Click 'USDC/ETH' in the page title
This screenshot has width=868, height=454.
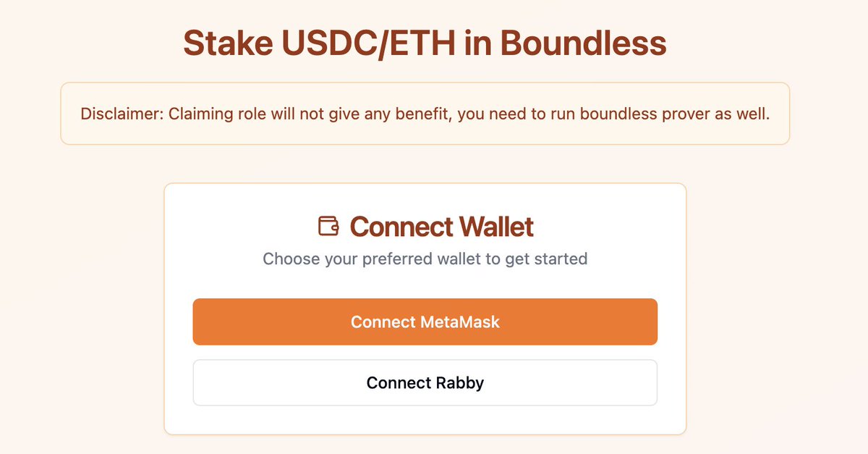(368, 43)
